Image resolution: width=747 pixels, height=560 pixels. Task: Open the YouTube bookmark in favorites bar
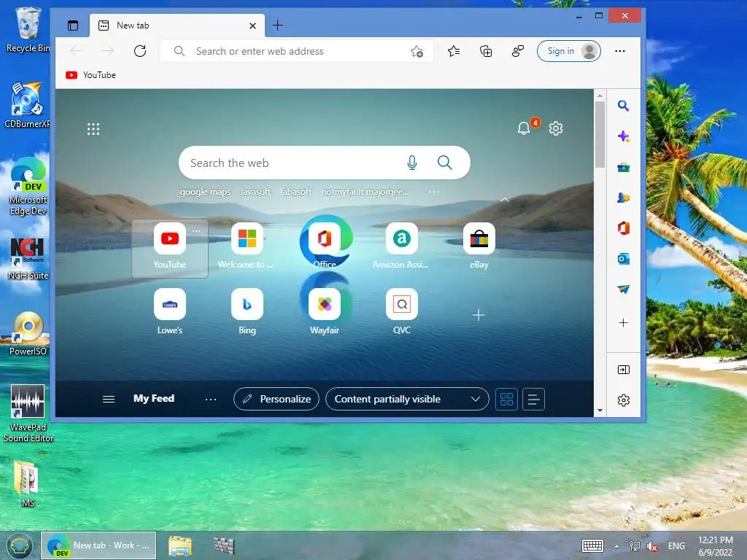91,75
